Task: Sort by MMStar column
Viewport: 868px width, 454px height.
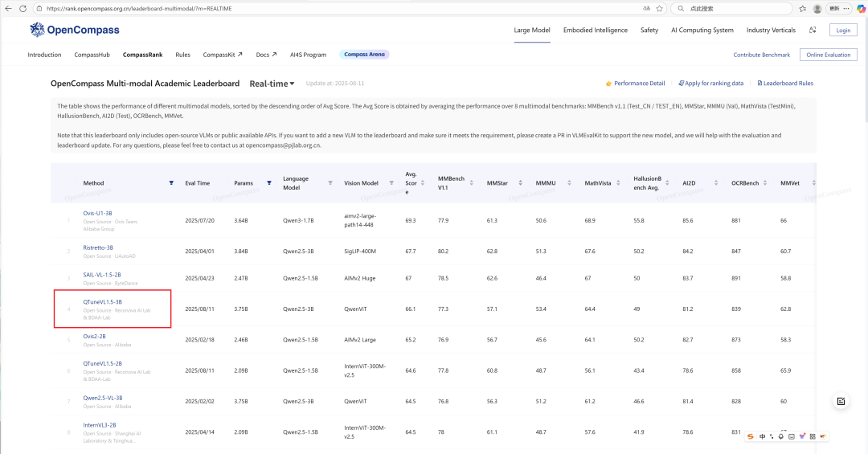Action: [x=520, y=182]
